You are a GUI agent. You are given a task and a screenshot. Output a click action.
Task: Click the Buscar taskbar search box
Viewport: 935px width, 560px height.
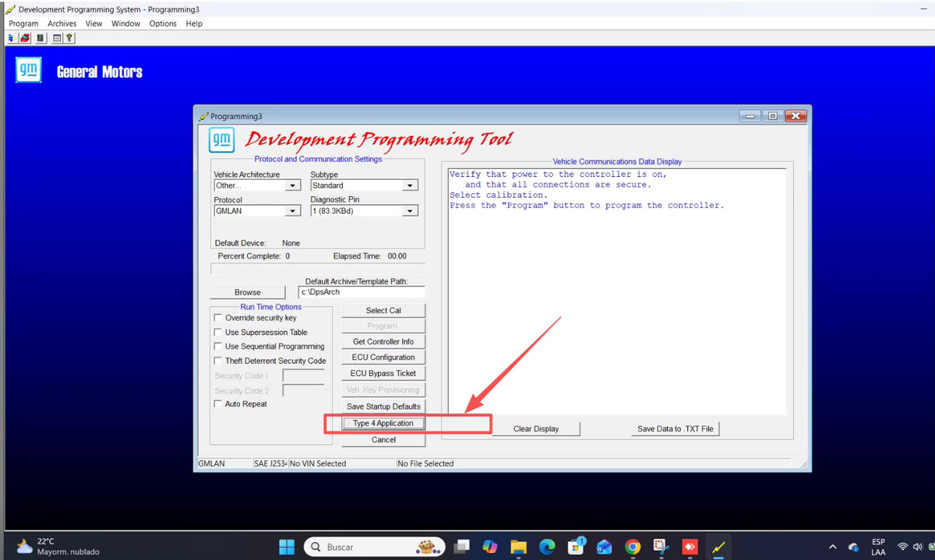tap(374, 547)
